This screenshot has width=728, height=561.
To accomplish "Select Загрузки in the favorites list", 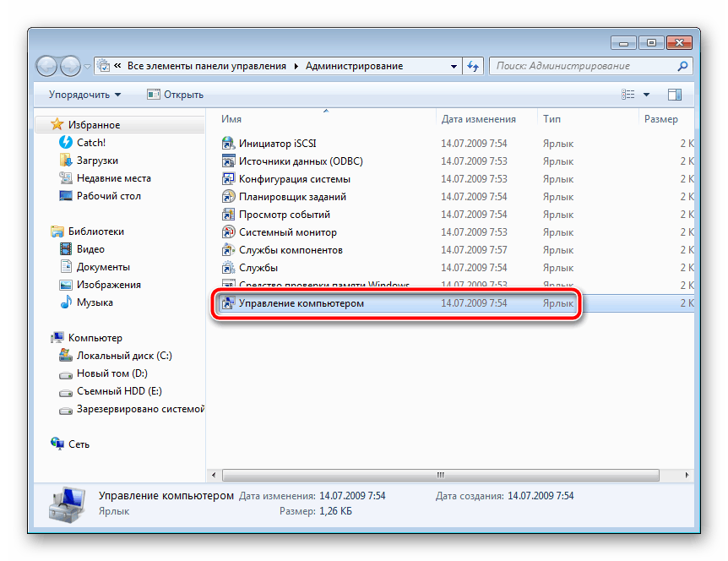I will pyautogui.click(x=97, y=161).
